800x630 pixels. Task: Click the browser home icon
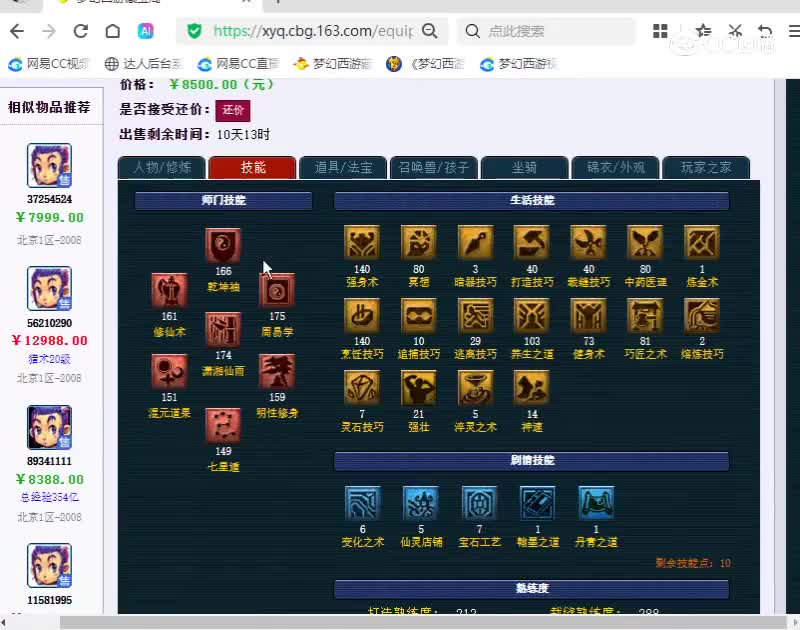110,31
